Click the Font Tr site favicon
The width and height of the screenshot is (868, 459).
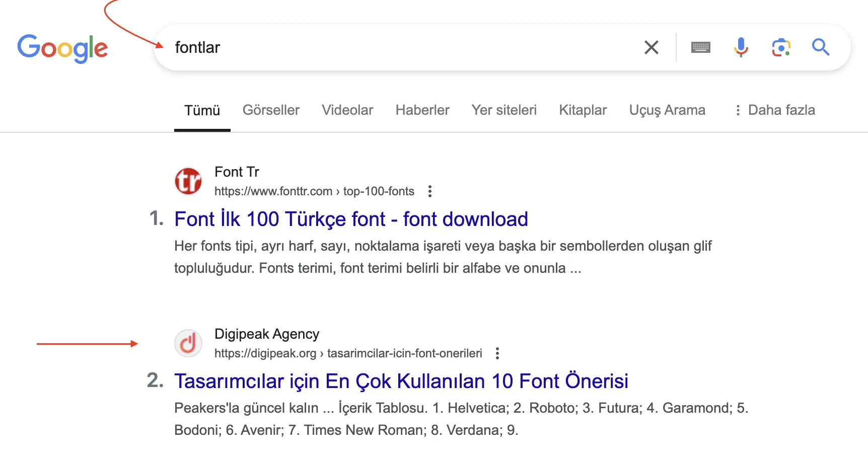click(x=188, y=181)
